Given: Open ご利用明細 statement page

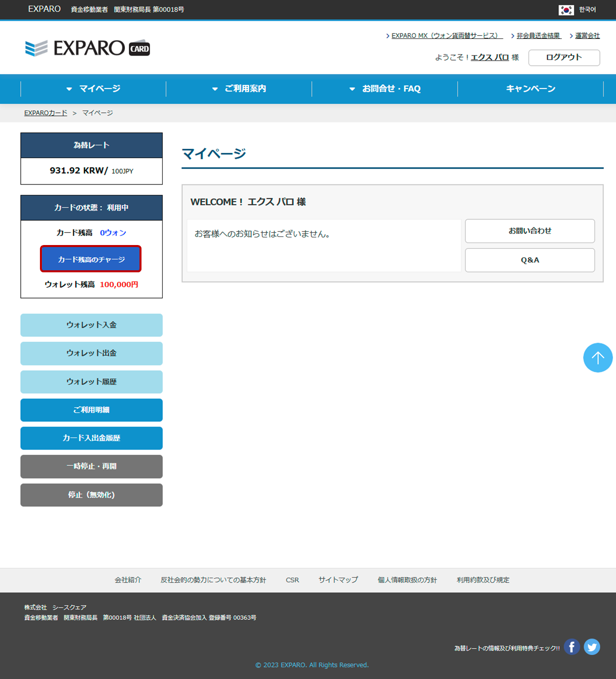Looking at the screenshot, I should (x=91, y=410).
